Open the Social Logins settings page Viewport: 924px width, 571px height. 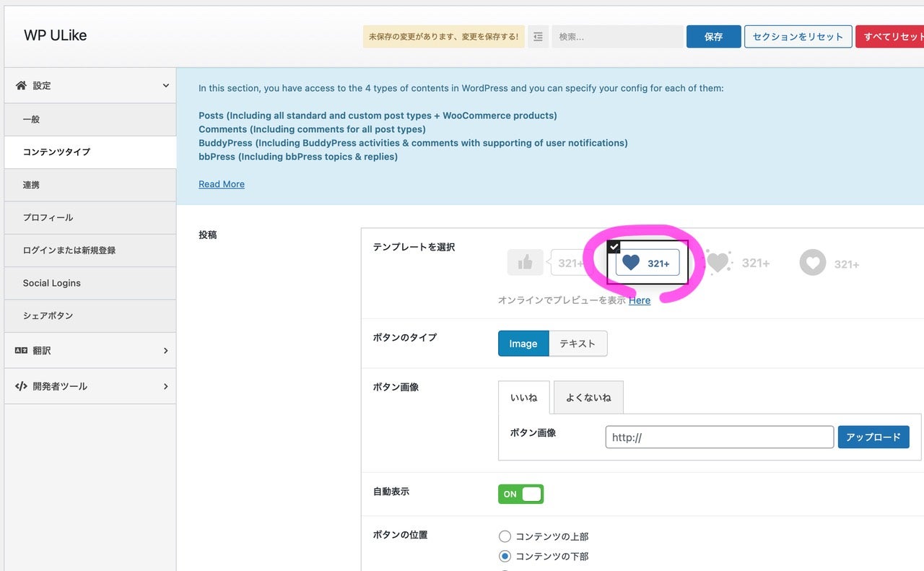coord(52,283)
